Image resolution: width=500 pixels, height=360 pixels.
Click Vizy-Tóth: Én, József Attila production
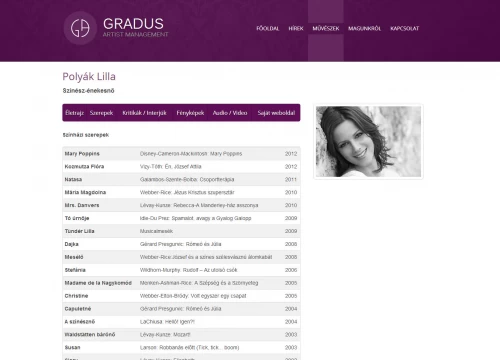[x=171, y=167]
